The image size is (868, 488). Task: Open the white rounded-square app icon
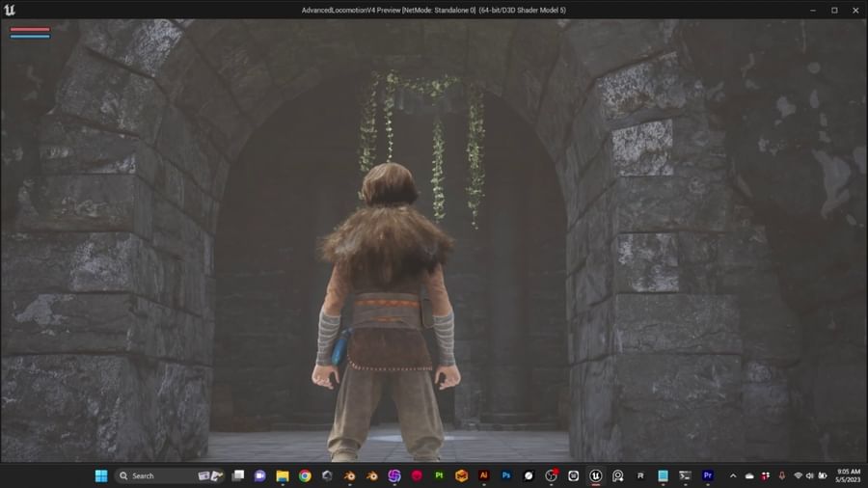pyautogui.click(x=574, y=475)
